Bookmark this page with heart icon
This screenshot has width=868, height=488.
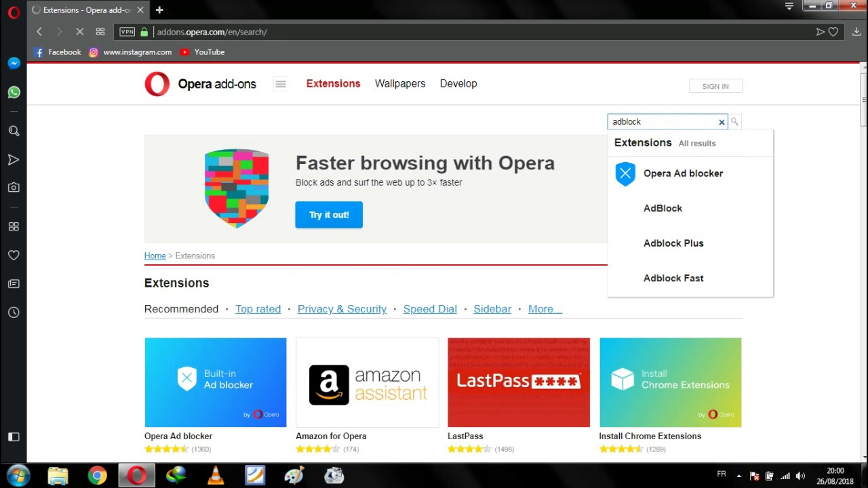(833, 32)
